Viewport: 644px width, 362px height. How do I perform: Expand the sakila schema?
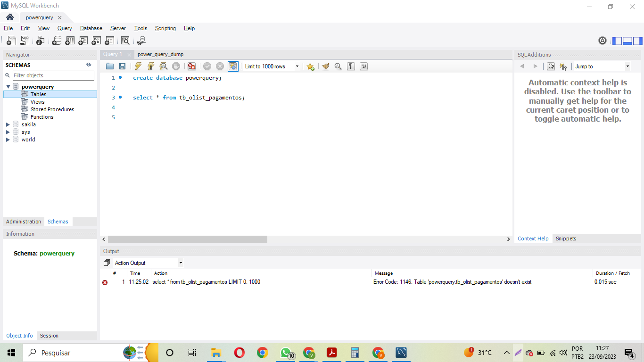click(x=8, y=124)
